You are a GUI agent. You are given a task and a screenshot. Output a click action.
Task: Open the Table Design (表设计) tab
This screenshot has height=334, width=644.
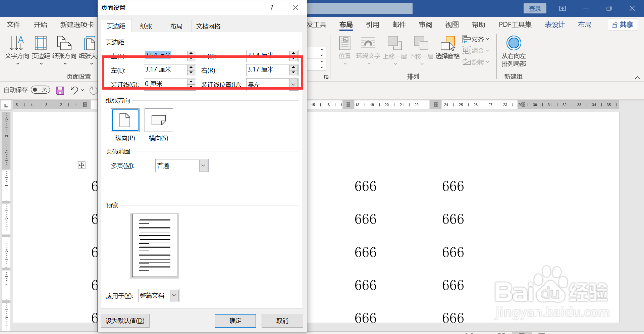555,25
